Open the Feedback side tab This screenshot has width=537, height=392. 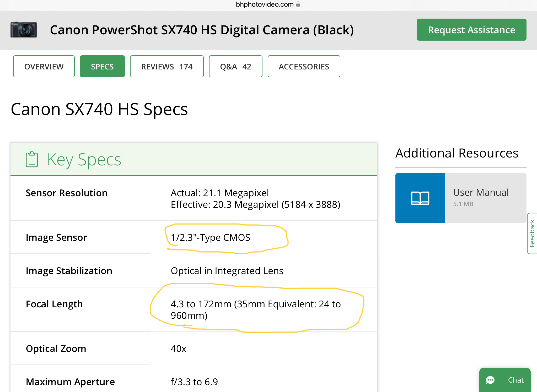point(532,233)
